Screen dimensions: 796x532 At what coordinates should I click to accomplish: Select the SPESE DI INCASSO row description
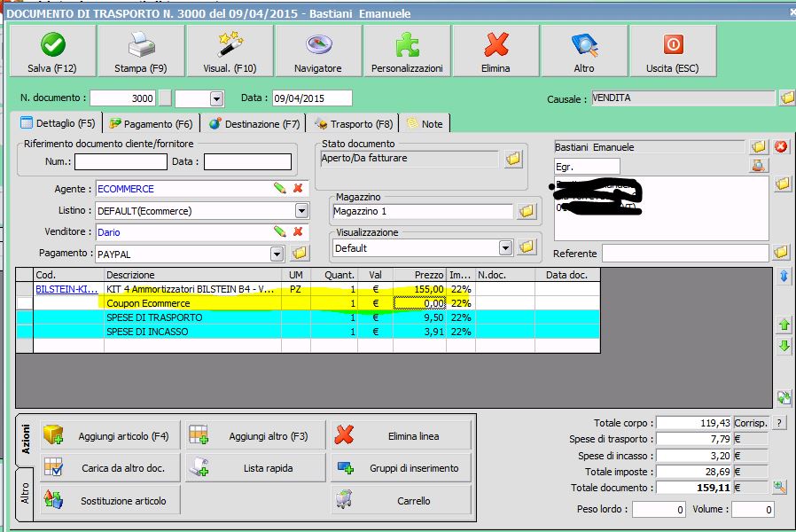(147, 332)
